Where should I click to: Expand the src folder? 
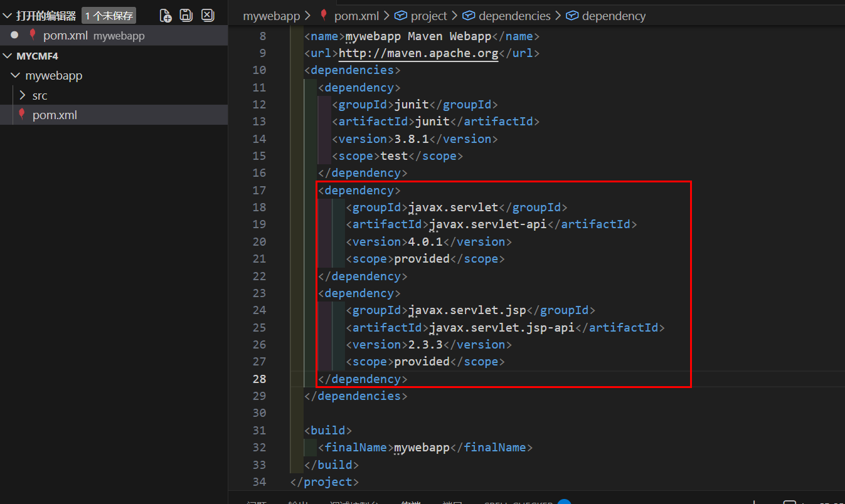23,95
